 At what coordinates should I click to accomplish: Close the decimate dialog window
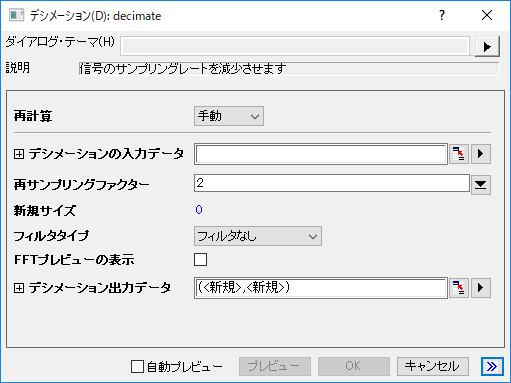[x=487, y=15]
